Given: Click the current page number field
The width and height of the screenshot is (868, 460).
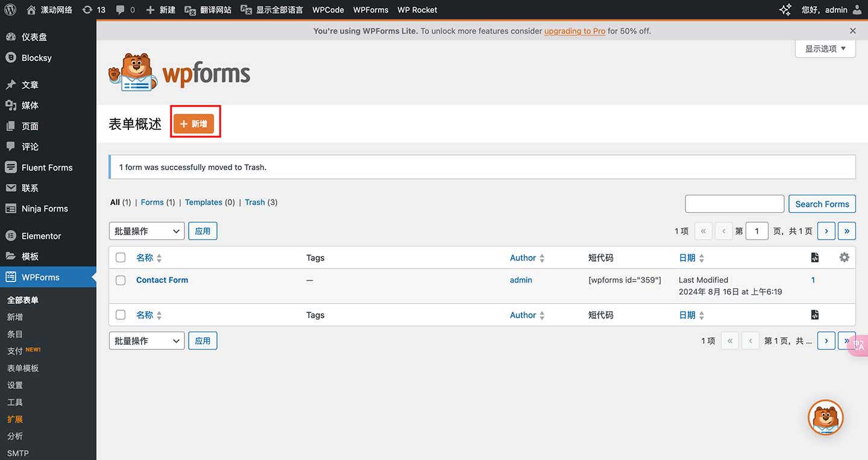Looking at the screenshot, I should tap(757, 231).
